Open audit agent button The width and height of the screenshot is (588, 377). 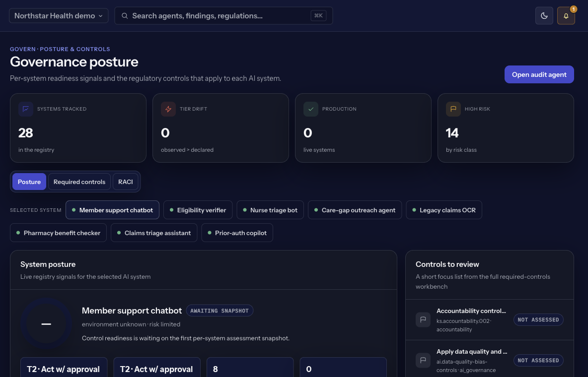539,74
